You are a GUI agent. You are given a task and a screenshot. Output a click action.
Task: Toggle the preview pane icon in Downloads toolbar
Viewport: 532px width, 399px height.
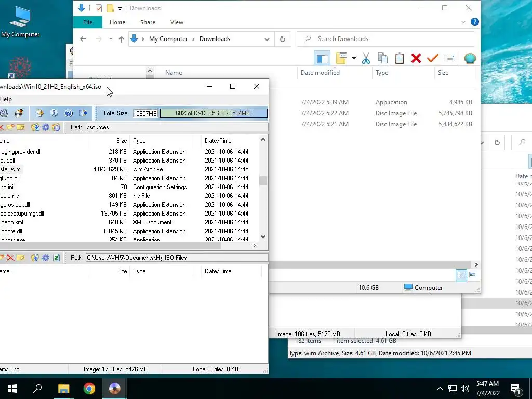coord(322,58)
